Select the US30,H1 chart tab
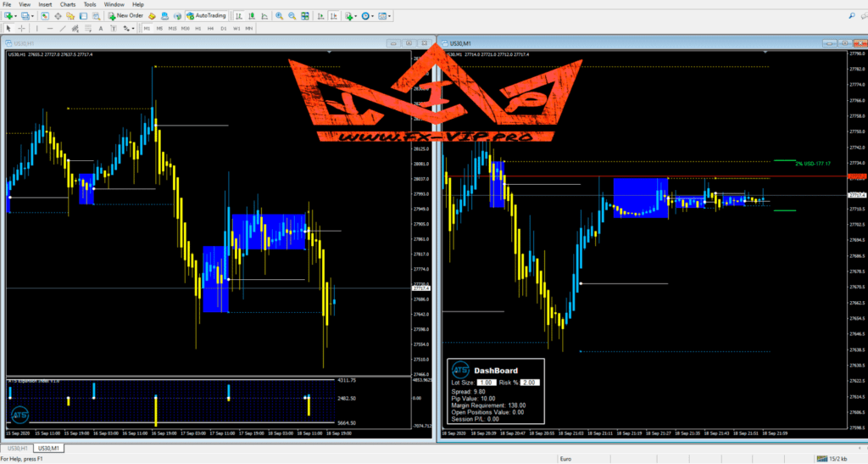The image size is (868, 464). (x=15, y=448)
